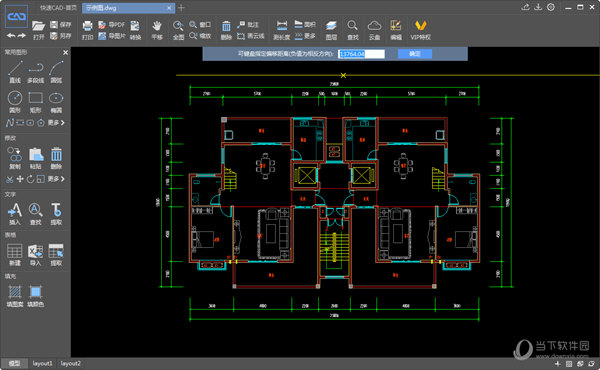Select Measure Area (面积) tool

305,24
